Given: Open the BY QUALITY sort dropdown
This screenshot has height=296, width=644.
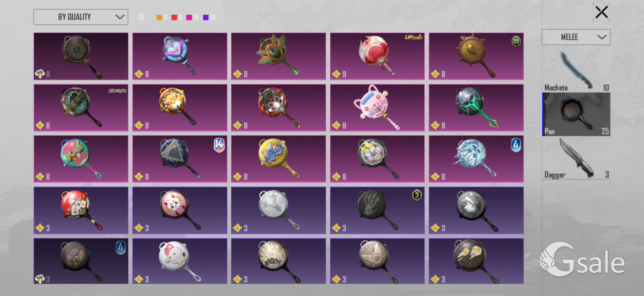Looking at the screenshot, I should coord(81,17).
